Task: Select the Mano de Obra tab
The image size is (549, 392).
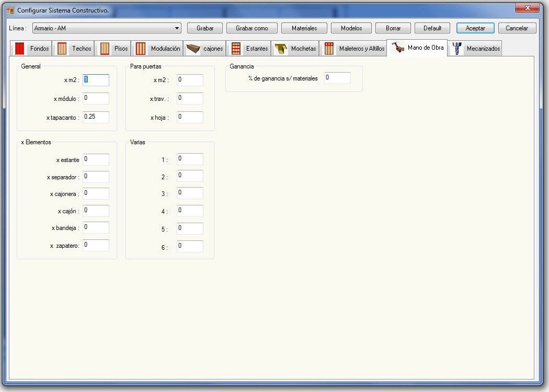Action: (417, 48)
